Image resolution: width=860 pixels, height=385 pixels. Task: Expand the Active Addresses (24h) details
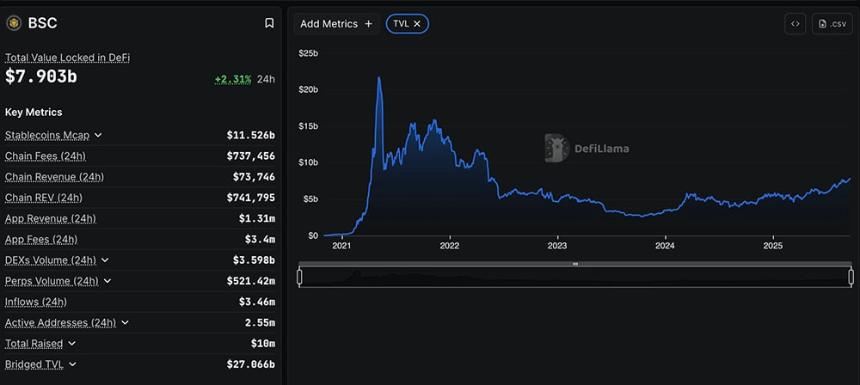pyautogui.click(x=125, y=322)
